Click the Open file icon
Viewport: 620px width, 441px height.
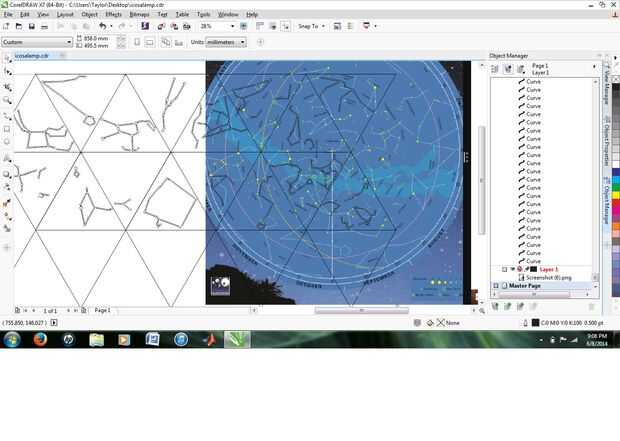(x=19, y=26)
